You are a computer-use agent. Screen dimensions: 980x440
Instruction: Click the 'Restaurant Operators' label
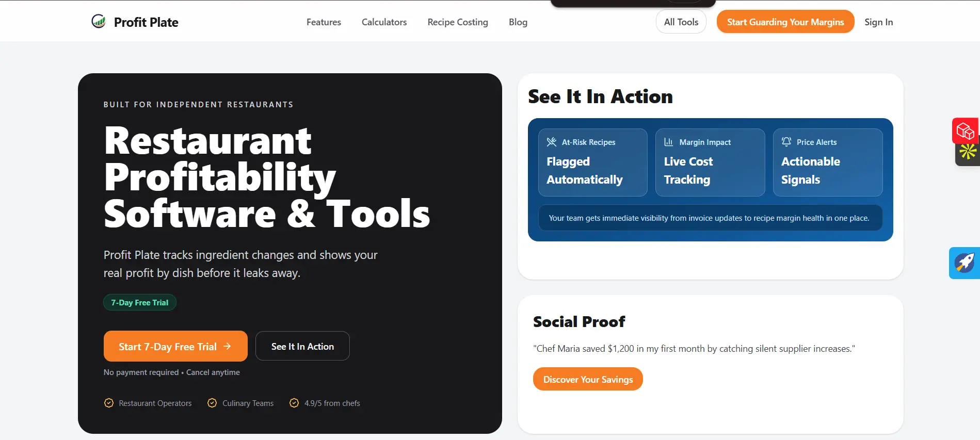pos(155,403)
